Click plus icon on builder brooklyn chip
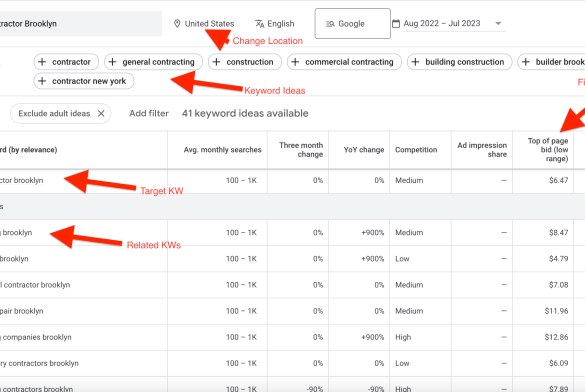The height and width of the screenshot is (392, 585). (526, 62)
